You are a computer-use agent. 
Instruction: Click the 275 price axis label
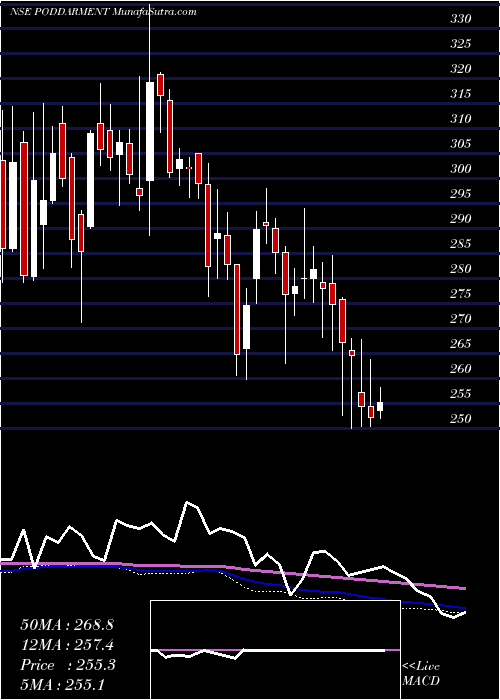click(460, 294)
